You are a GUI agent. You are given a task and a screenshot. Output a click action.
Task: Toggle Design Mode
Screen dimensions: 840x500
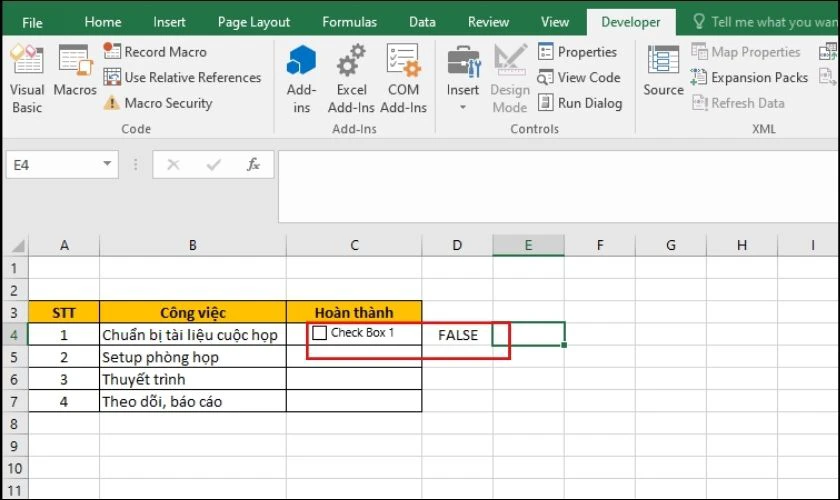pos(510,79)
